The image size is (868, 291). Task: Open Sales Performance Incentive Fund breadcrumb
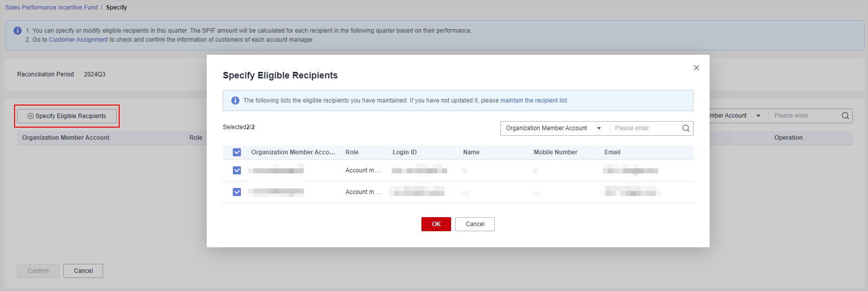point(51,8)
